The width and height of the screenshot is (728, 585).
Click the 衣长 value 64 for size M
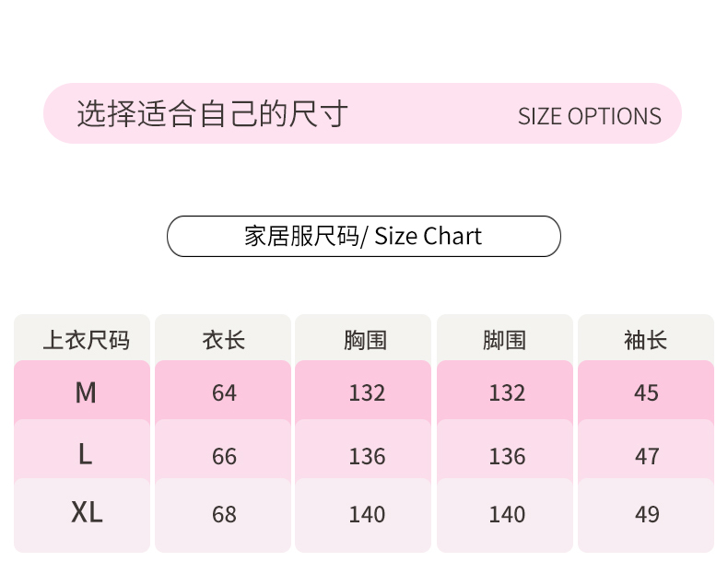(x=224, y=393)
